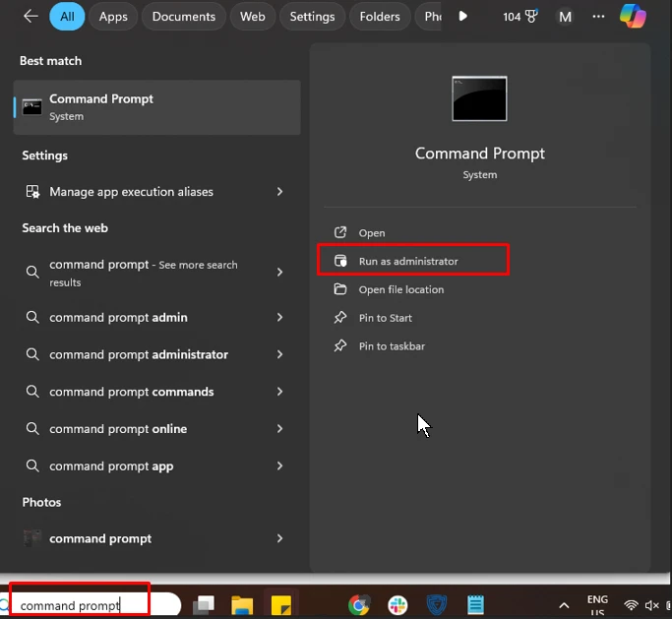Open the three-dot options menu
This screenshot has height=619, width=672.
point(598,17)
